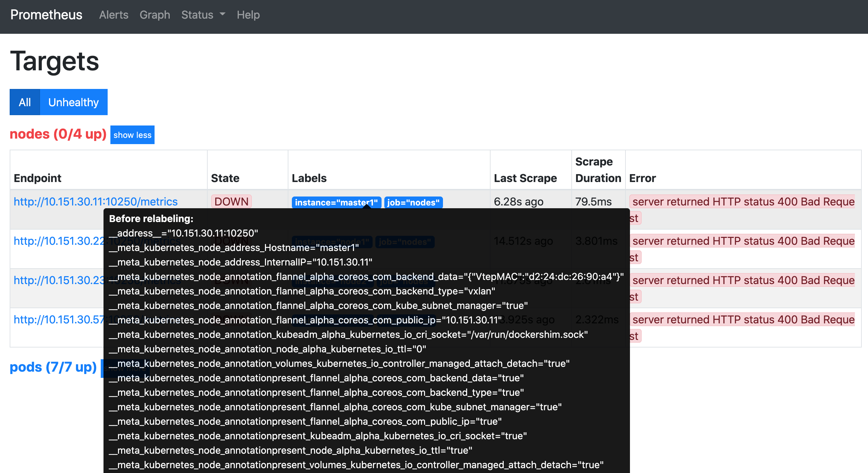Screen dimensions: 868x473
Task: Open the Alerts page
Action: (x=114, y=15)
